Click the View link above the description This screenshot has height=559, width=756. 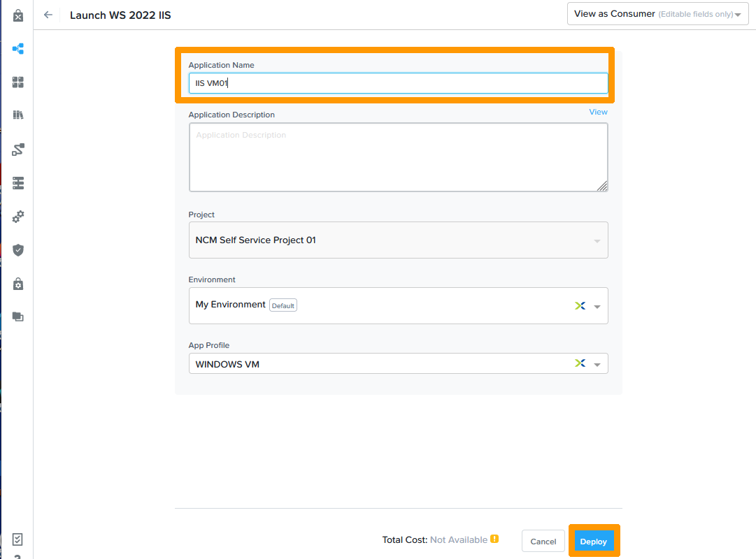pyautogui.click(x=598, y=112)
